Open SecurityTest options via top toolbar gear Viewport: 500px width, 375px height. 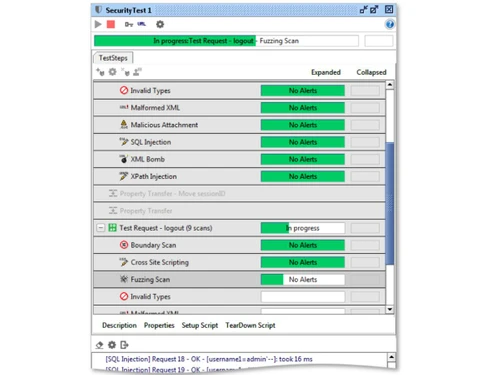click(x=160, y=24)
